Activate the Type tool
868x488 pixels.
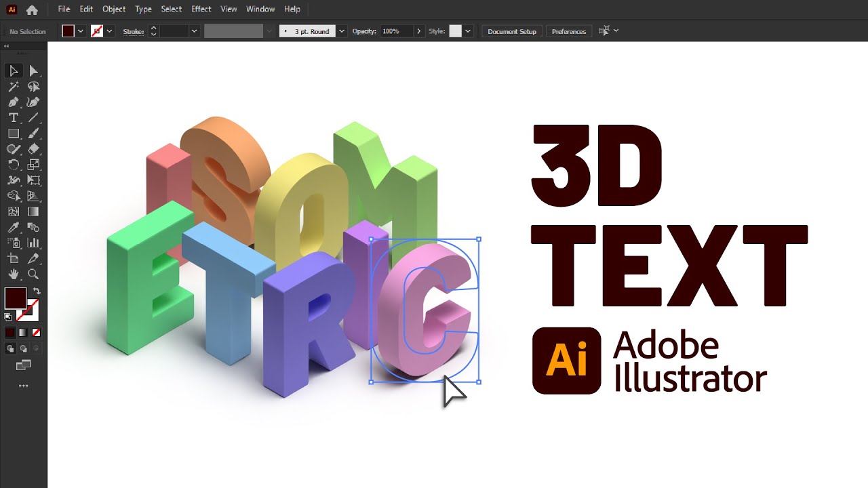[14, 118]
